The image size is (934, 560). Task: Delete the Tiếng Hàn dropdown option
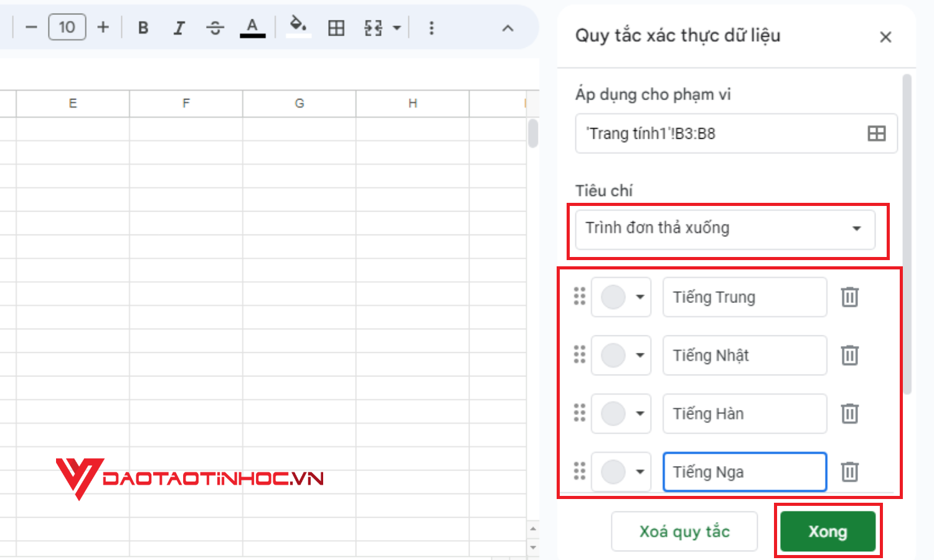click(x=849, y=414)
